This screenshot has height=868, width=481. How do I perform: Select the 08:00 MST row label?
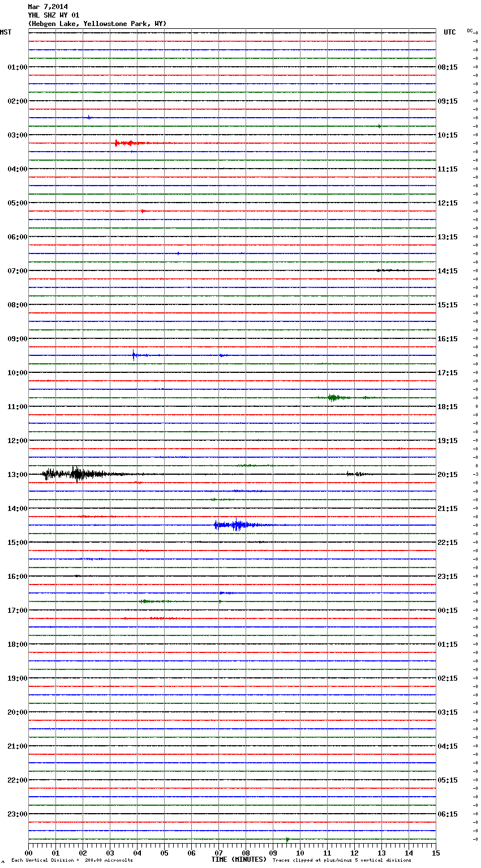(x=18, y=305)
